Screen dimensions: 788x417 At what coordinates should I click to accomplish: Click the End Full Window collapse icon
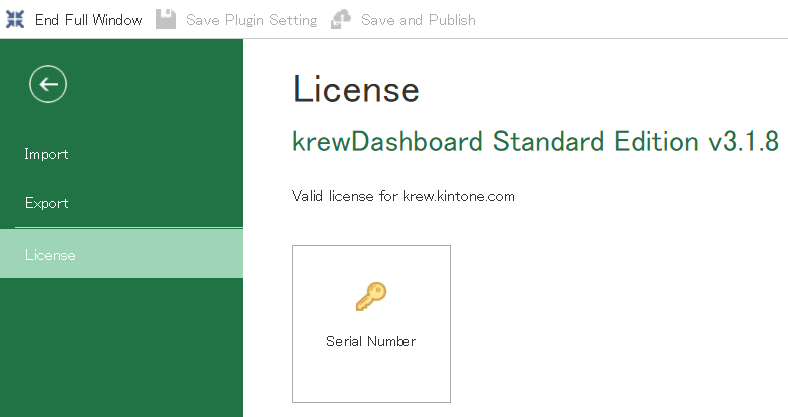[15, 20]
